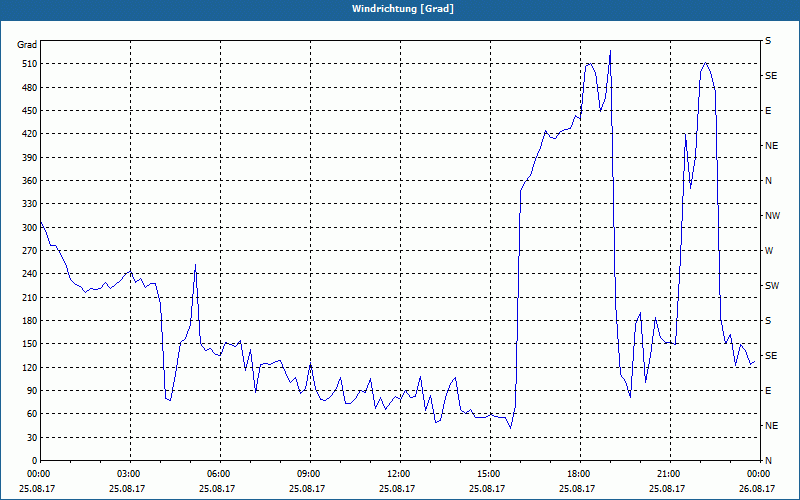Click the y-axis value 60
This screenshot has width=800, height=500.
pyautogui.click(x=31, y=414)
